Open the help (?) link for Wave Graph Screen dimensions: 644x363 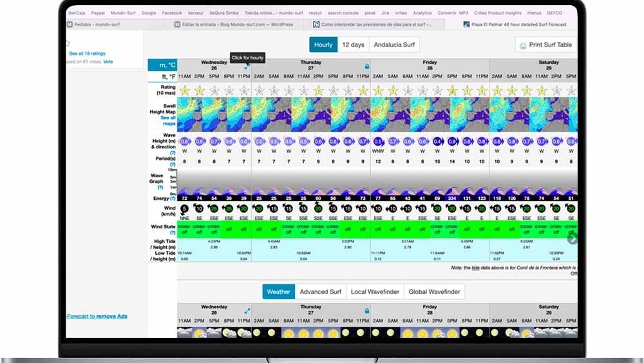tap(160, 188)
